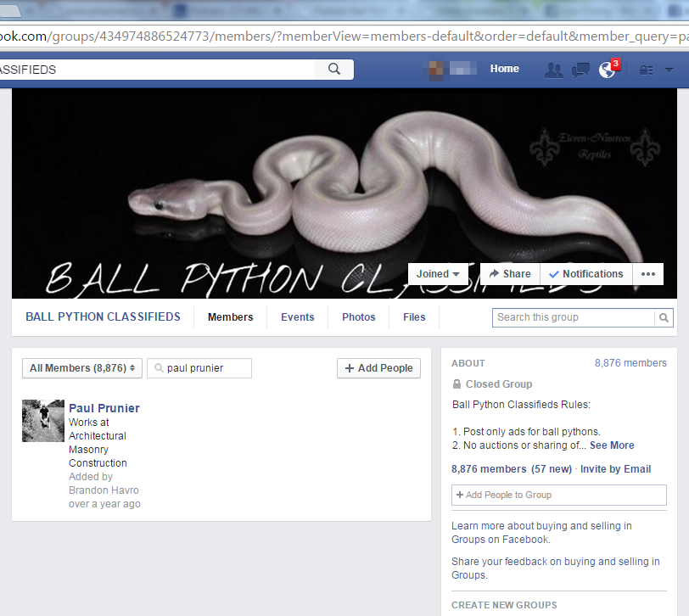Click the CREATE NEW GROUPS heading

coord(504,605)
